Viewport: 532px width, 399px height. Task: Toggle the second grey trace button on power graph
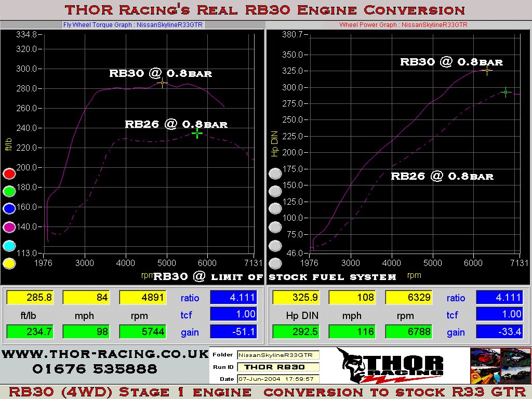point(275,191)
